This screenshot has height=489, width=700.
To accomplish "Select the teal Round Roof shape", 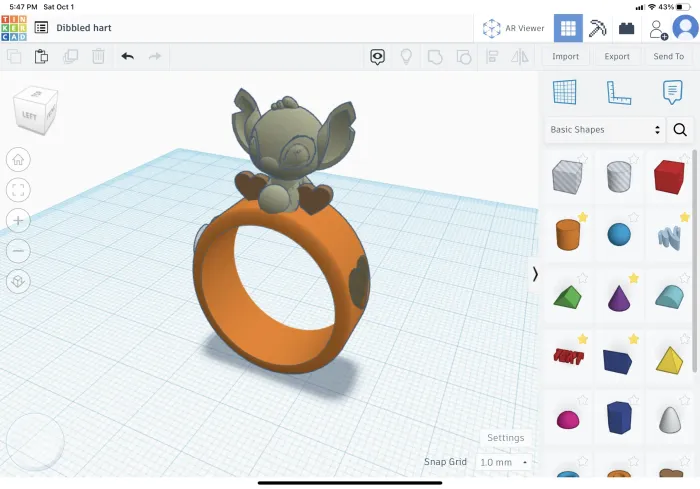I will coord(670,297).
